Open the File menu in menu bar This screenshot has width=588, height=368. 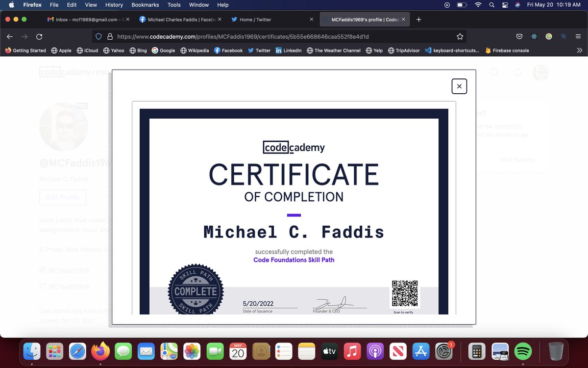(x=54, y=5)
